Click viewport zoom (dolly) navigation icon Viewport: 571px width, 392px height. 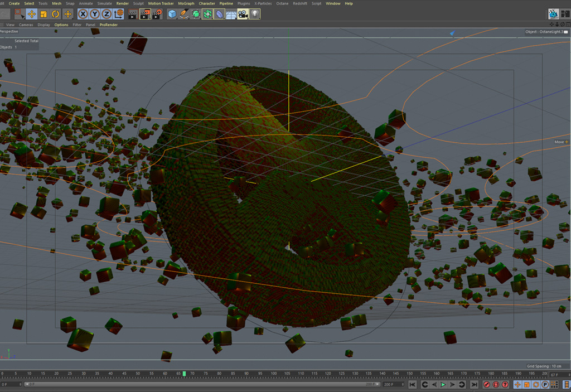pos(557,25)
